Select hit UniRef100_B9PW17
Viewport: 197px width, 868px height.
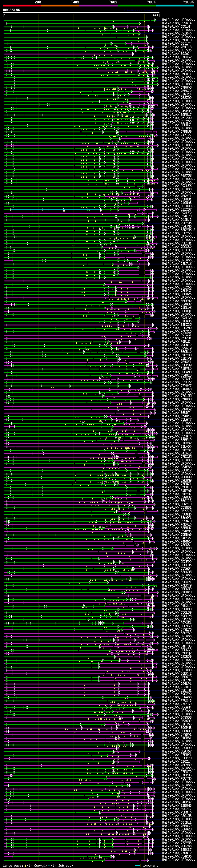(177, 115)
